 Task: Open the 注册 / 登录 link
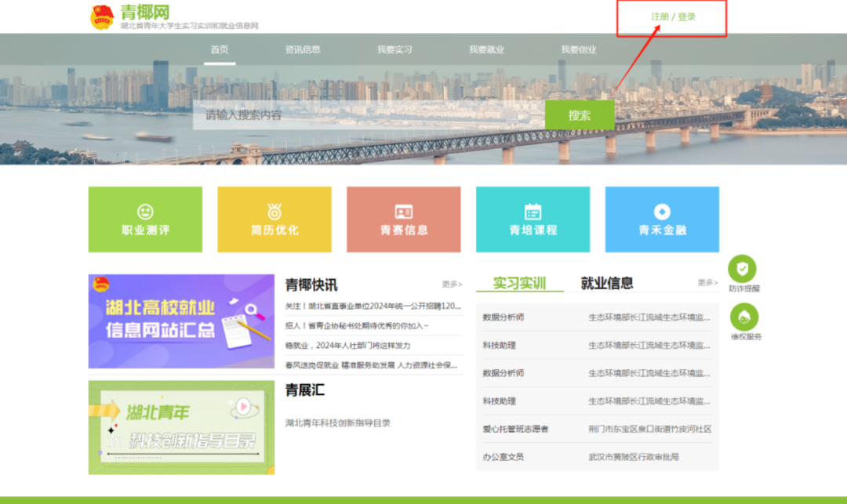[x=673, y=16]
